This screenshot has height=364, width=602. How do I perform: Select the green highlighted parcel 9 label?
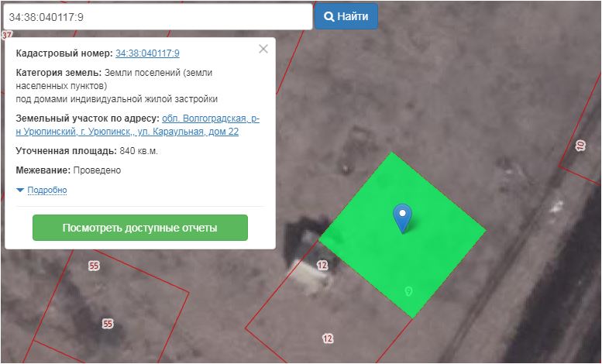408,291
